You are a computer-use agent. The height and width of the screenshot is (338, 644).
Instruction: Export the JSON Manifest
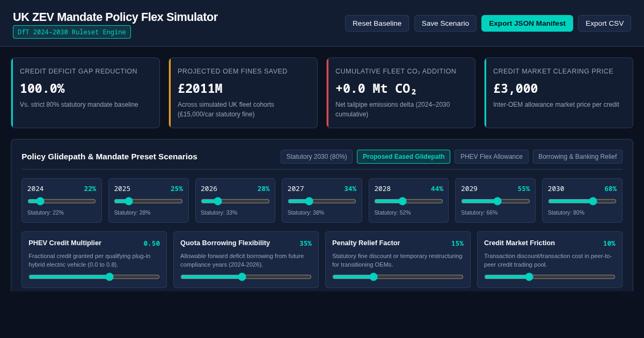pos(527,23)
